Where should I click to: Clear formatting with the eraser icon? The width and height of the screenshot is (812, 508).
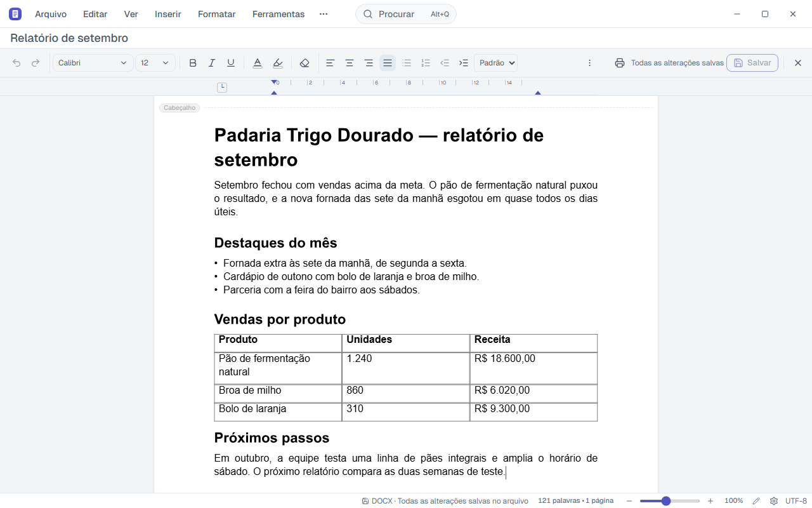click(304, 63)
